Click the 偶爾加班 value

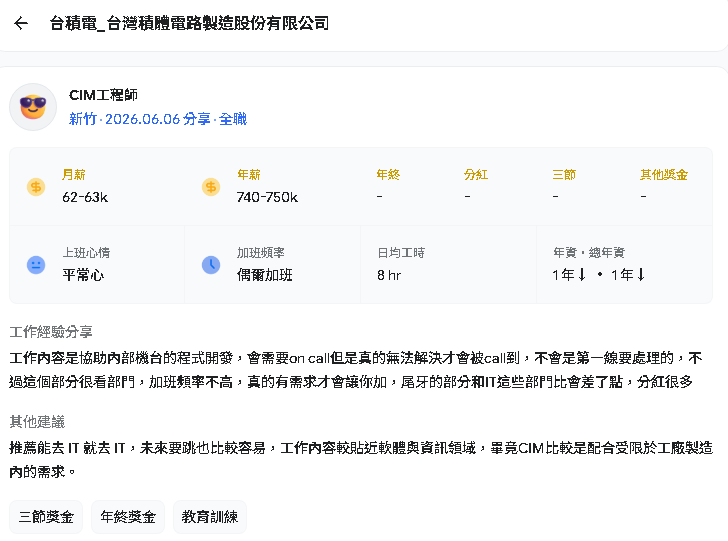(265, 275)
